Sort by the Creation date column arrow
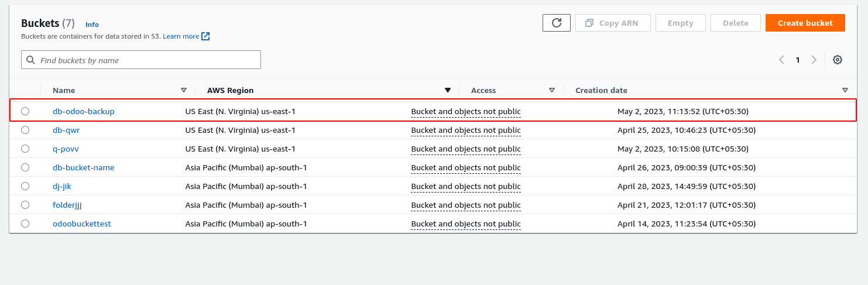The width and height of the screenshot is (868, 285). 845,90
